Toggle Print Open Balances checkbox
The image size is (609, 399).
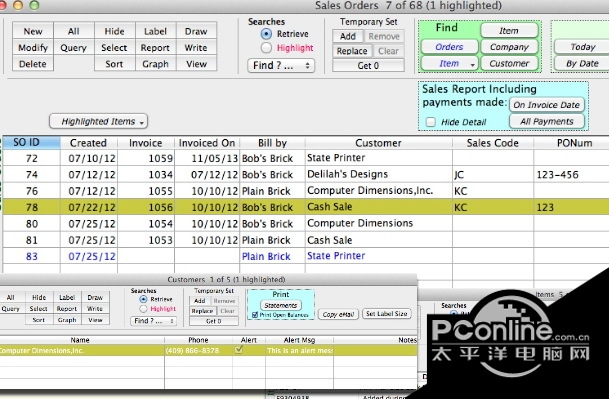pyautogui.click(x=255, y=315)
